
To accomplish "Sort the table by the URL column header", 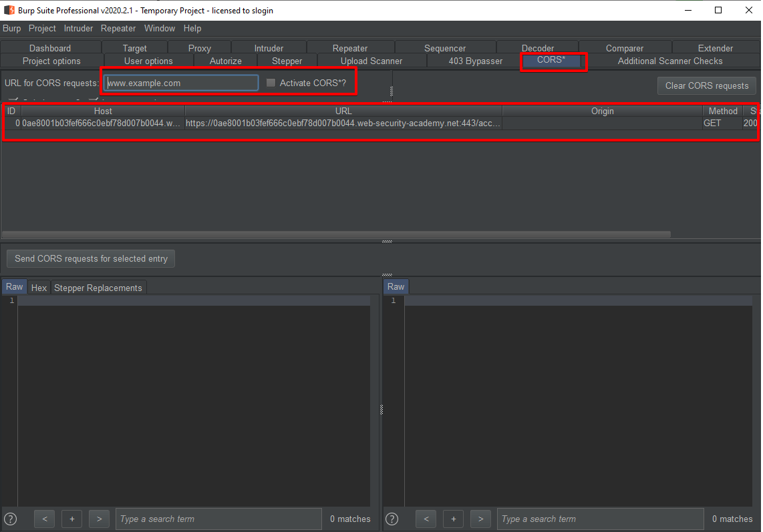I will (x=343, y=111).
